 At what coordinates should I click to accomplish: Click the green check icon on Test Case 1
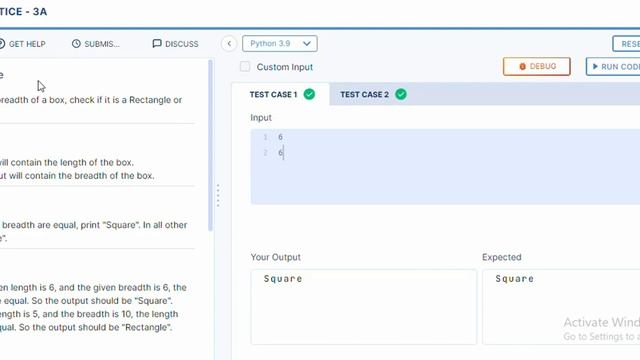(309, 94)
